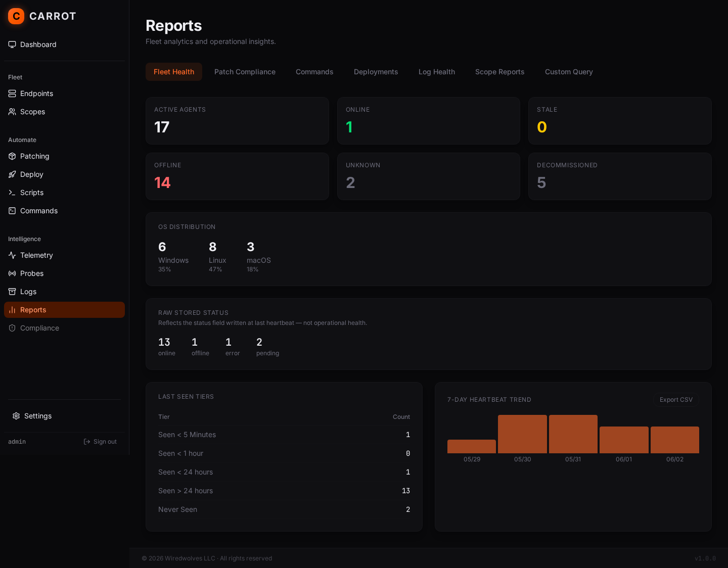Click the Linux 47% OS figure
The image size is (728, 568).
click(x=217, y=257)
